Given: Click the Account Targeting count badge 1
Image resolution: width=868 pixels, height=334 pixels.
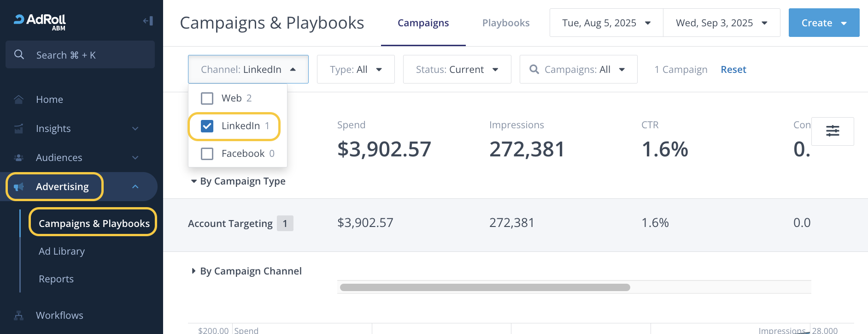Looking at the screenshot, I should pyautogui.click(x=285, y=224).
